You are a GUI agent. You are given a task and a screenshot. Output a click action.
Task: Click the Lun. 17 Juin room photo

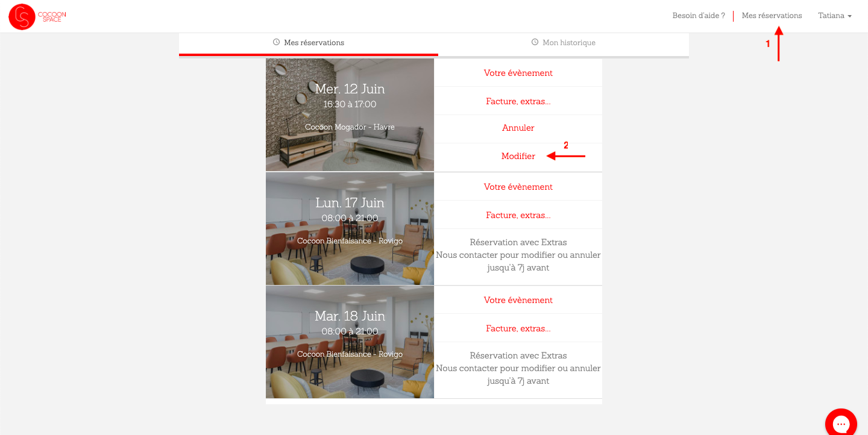350,229
